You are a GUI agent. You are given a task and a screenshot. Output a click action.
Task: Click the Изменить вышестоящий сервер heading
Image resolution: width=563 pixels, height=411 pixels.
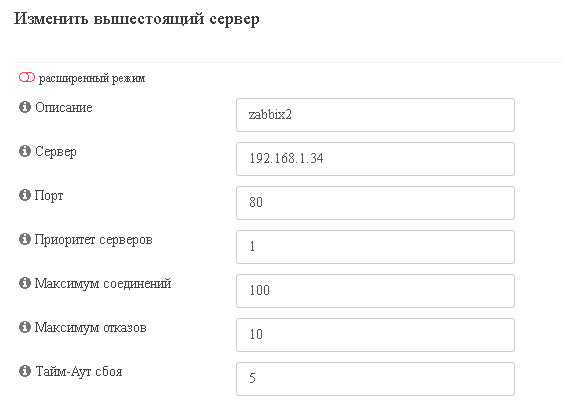point(136,19)
